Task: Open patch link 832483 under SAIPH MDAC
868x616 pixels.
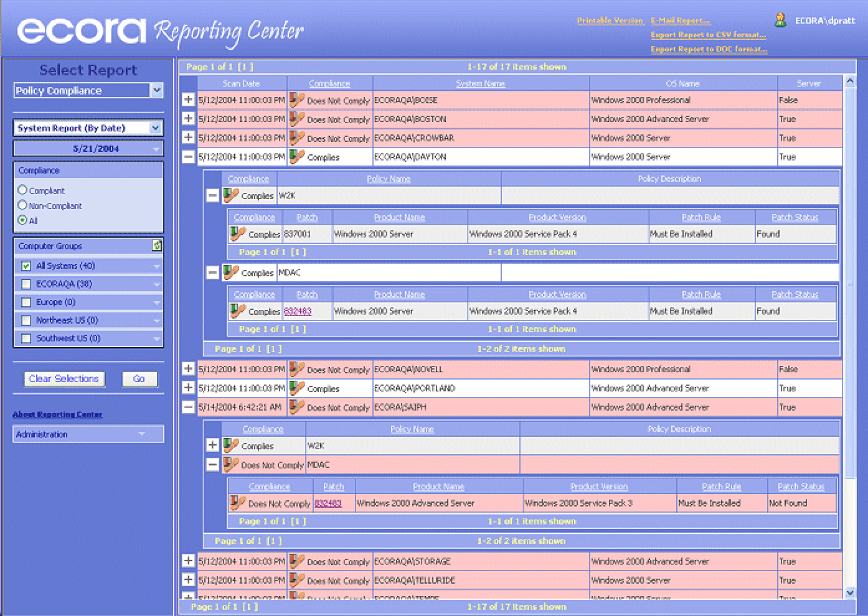Action: tap(328, 503)
